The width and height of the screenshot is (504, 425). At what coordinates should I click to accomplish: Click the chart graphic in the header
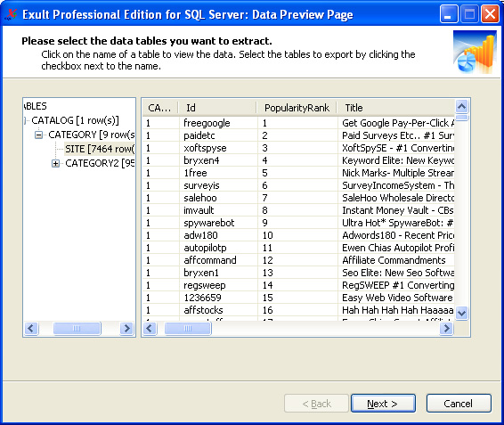(x=475, y=52)
